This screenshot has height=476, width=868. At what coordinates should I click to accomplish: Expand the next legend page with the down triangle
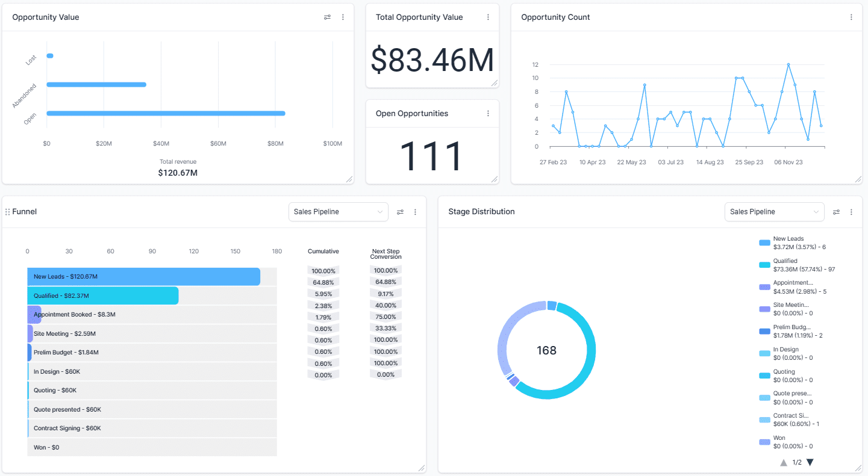pos(810,462)
